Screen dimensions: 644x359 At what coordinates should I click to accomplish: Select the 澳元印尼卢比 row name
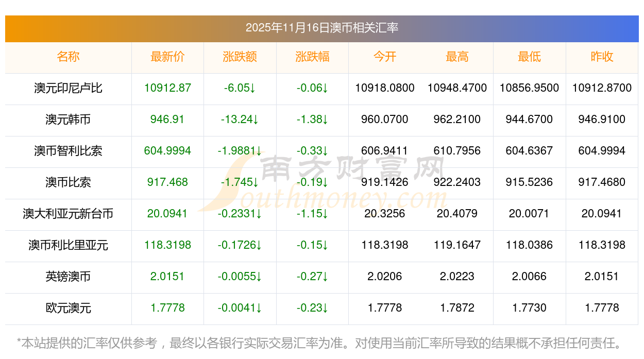pos(68,88)
